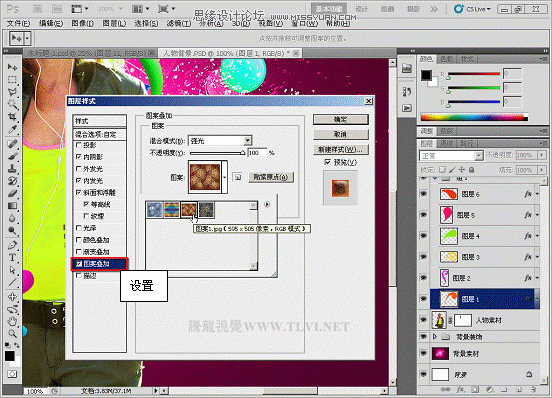Select the Eyedropper tool
The height and width of the screenshot is (398, 552).
(12, 129)
